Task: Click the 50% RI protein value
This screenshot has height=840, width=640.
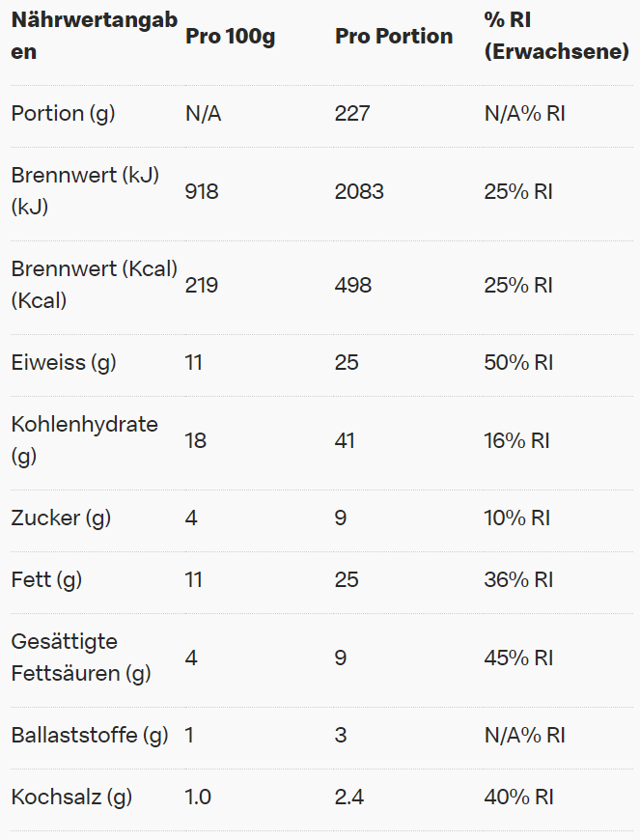Action: coord(518,363)
